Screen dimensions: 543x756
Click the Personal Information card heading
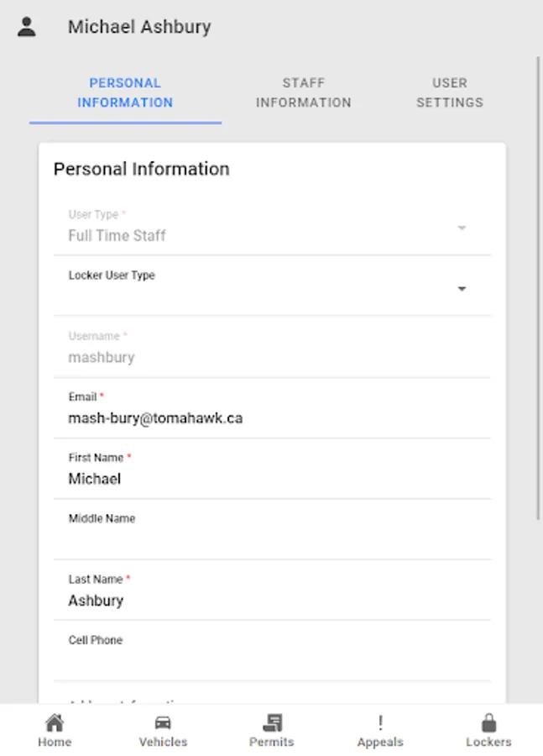point(141,169)
